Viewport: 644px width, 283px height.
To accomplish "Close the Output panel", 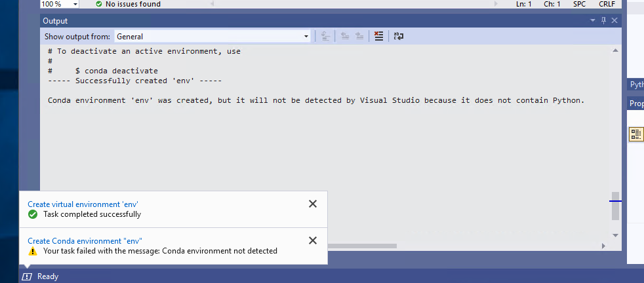I will tap(614, 20).
